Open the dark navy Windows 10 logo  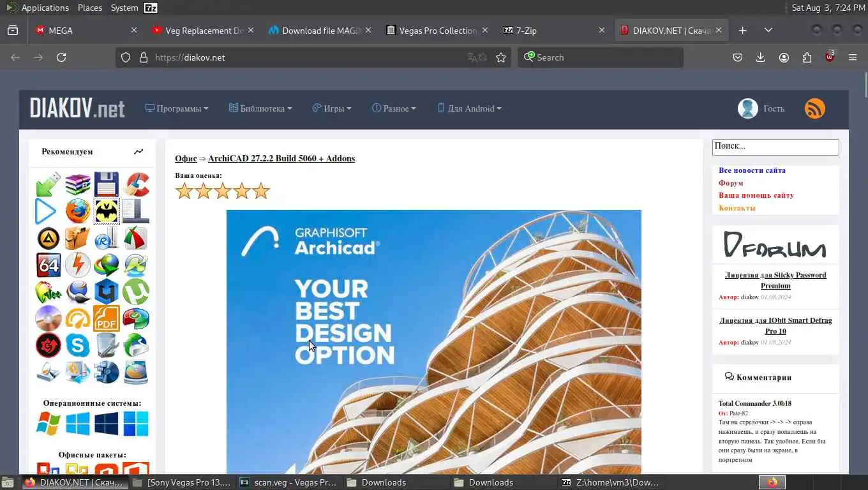click(107, 424)
